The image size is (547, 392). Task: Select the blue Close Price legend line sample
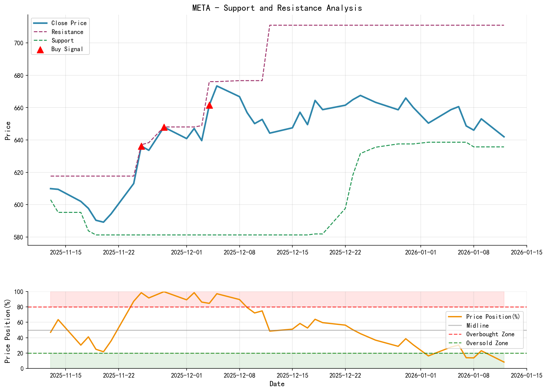40,23
